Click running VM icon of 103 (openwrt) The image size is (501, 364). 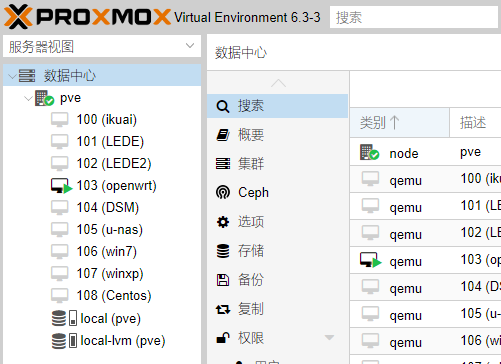(x=61, y=186)
